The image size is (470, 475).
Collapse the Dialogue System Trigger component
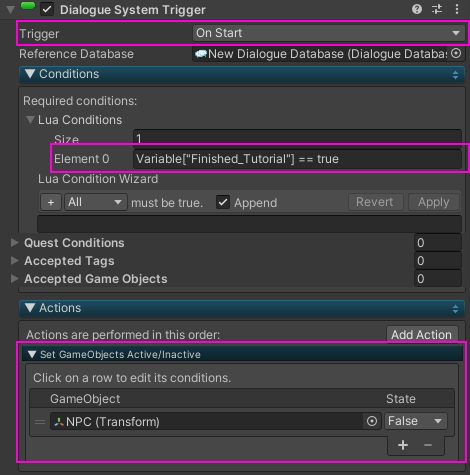[x=11, y=10]
